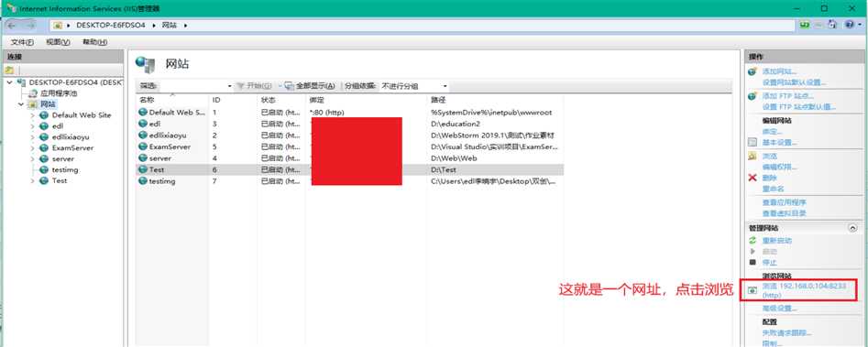The image size is (868, 347).
Task: Click the 编辑权限... link
Action: [x=779, y=167]
